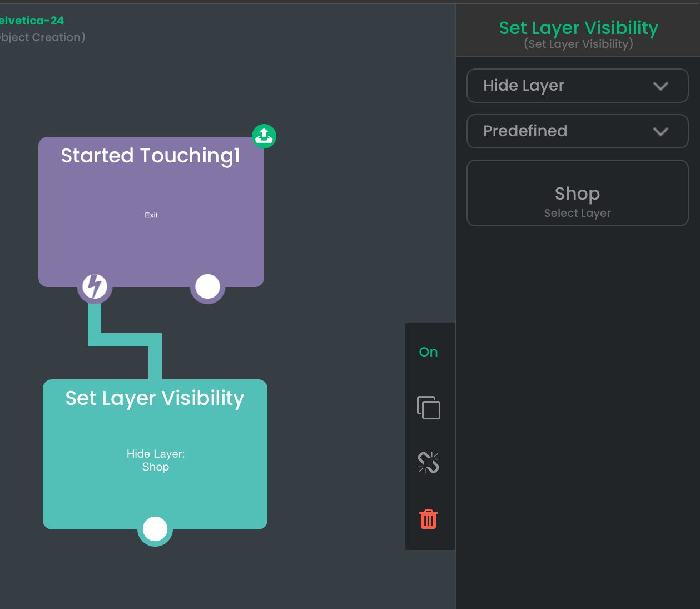Viewport: 700px width, 609px height.
Task: Toggle the behavior's On state
Action: 429,352
